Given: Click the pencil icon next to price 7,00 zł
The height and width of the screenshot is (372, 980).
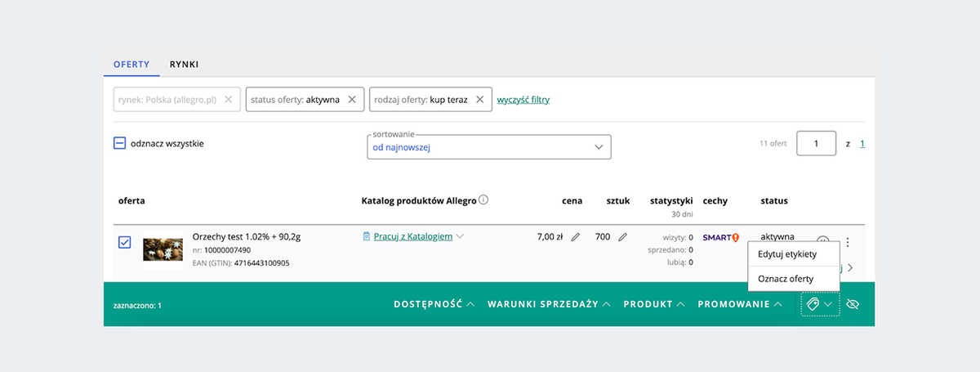Looking at the screenshot, I should (x=575, y=237).
